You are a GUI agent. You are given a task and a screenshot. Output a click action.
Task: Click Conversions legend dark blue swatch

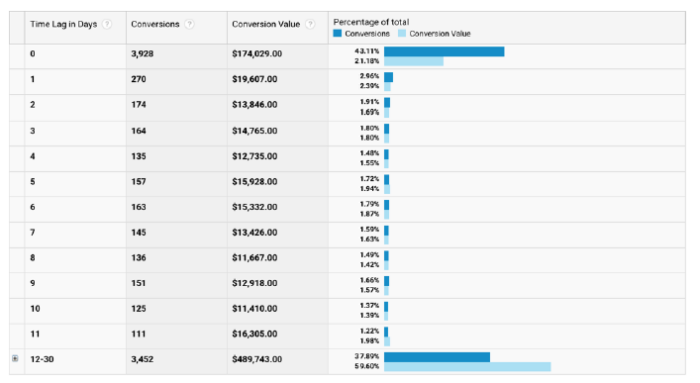point(338,33)
